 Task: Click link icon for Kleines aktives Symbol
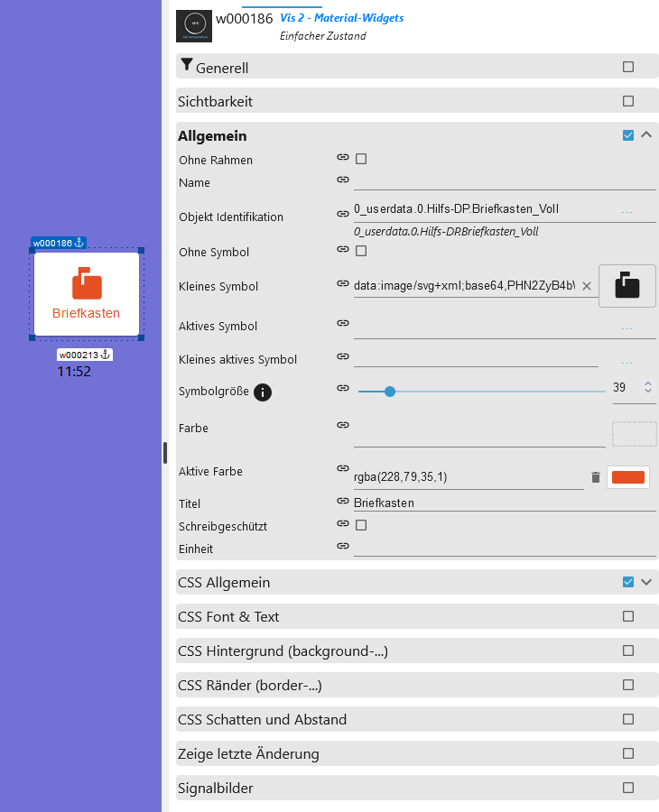[x=343, y=356]
